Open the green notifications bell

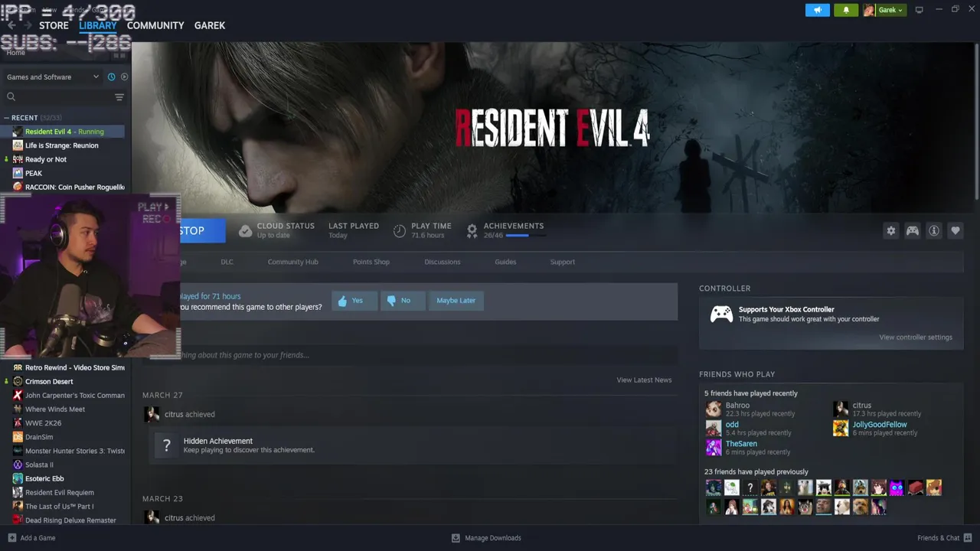click(x=846, y=10)
